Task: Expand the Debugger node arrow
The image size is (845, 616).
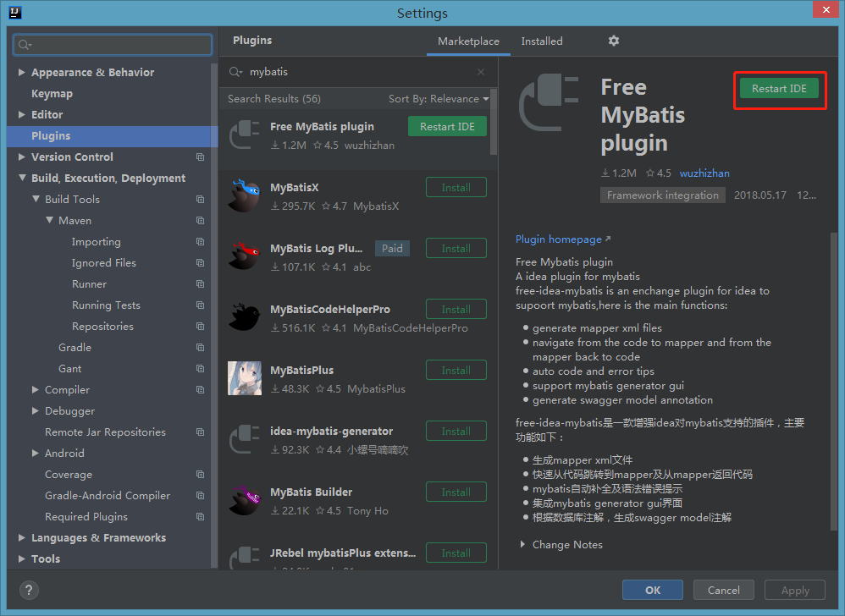Action: pos(35,411)
